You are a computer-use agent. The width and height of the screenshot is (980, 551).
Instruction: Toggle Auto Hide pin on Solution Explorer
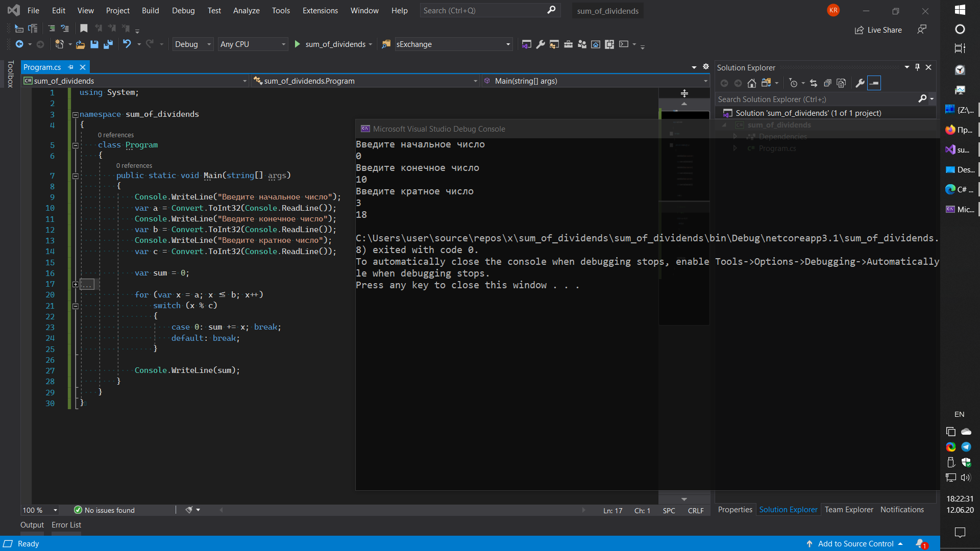(918, 67)
